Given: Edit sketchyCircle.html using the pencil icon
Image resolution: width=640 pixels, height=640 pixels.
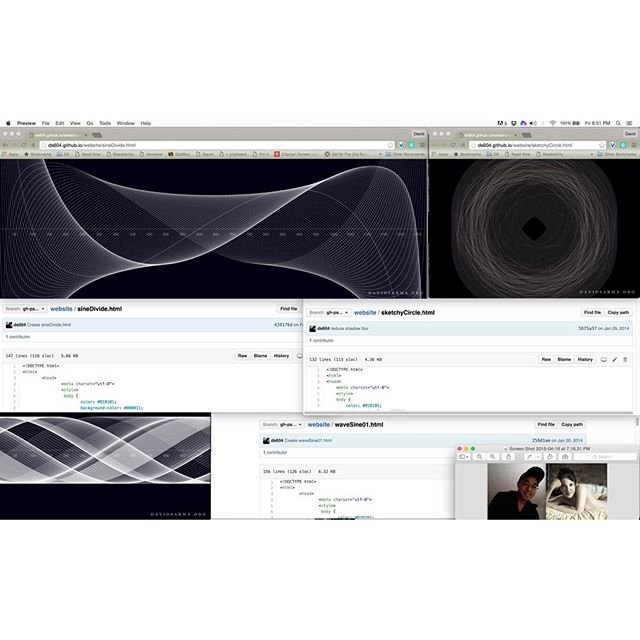Looking at the screenshot, I should (615, 359).
